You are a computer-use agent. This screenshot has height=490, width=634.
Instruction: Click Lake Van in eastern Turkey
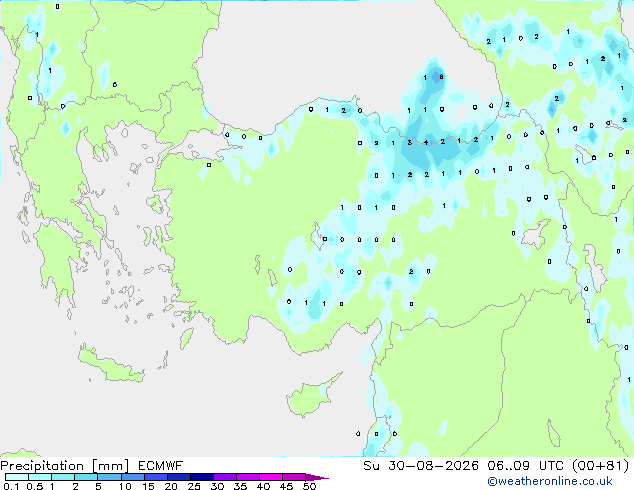[x=536, y=233]
